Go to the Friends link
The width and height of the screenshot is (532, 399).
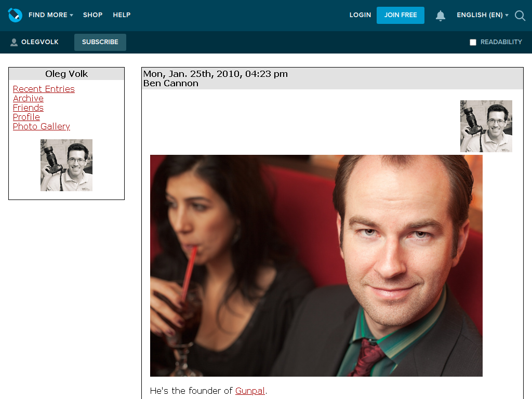tap(28, 108)
